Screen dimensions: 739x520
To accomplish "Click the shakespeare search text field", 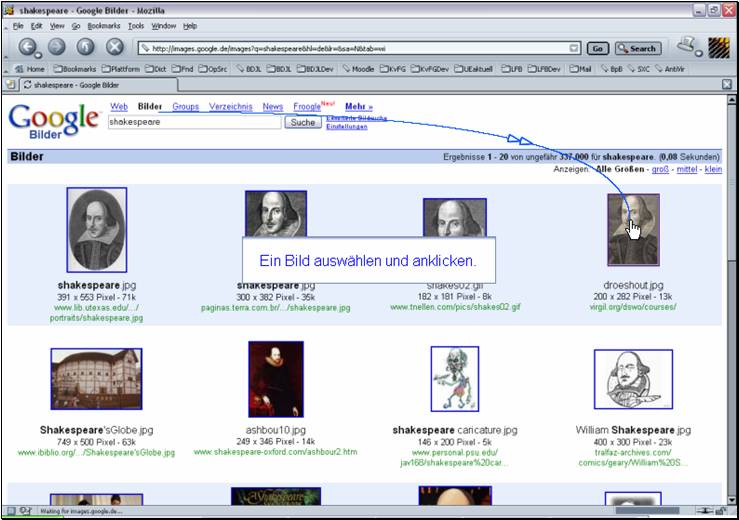I will click(x=195, y=122).
